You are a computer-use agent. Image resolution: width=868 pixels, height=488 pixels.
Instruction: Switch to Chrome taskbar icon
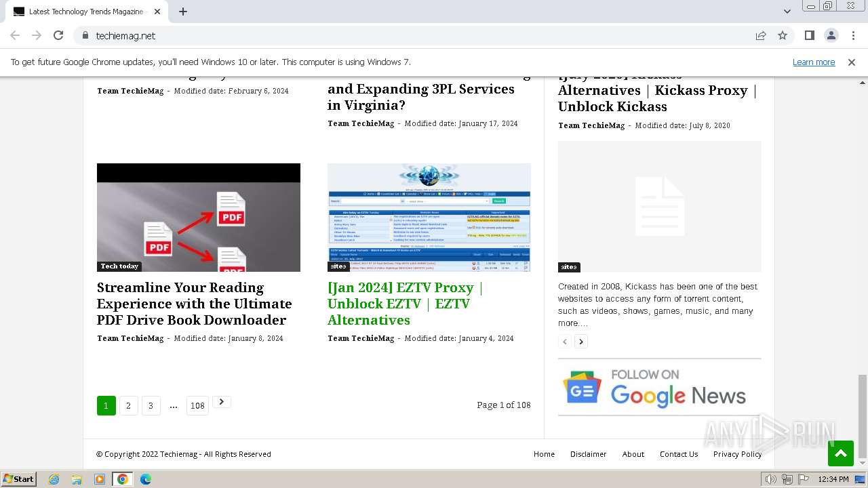(x=122, y=479)
